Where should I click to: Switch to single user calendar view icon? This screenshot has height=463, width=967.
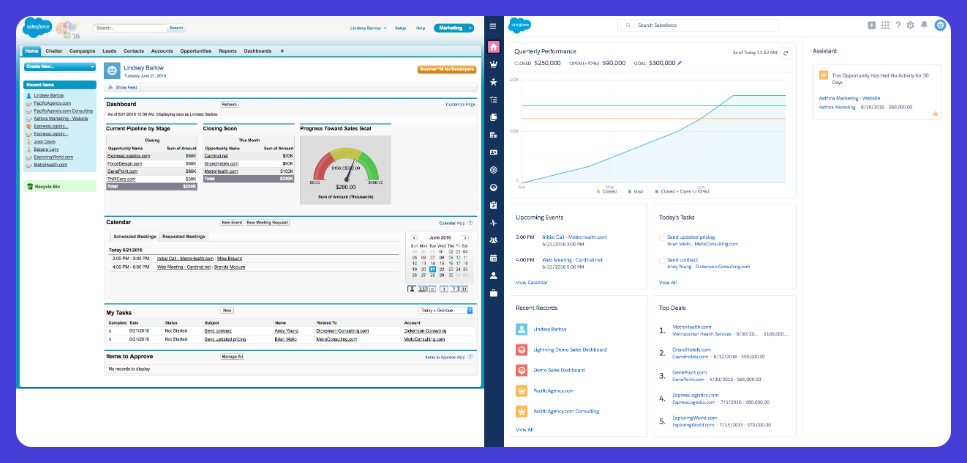pos(412,289)
